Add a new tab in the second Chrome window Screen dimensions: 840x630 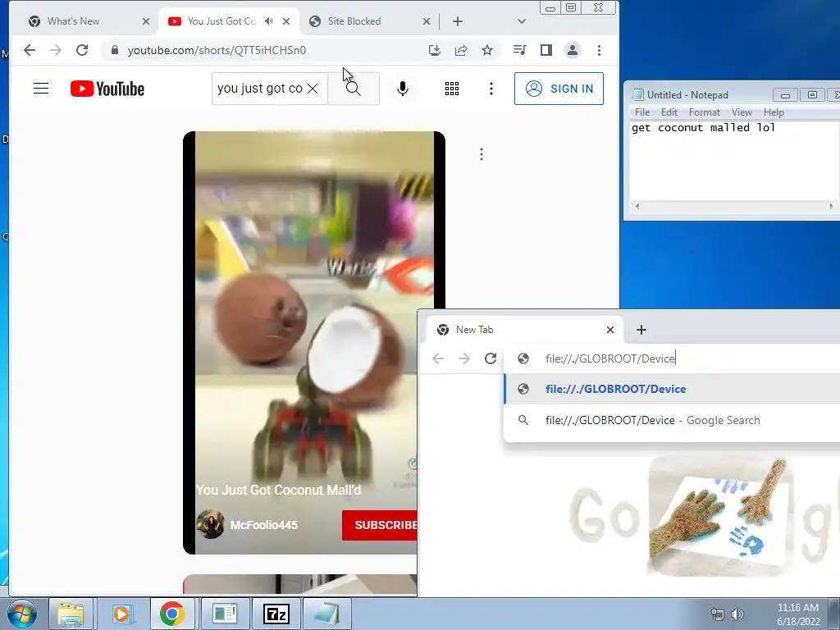pos(641,330)
